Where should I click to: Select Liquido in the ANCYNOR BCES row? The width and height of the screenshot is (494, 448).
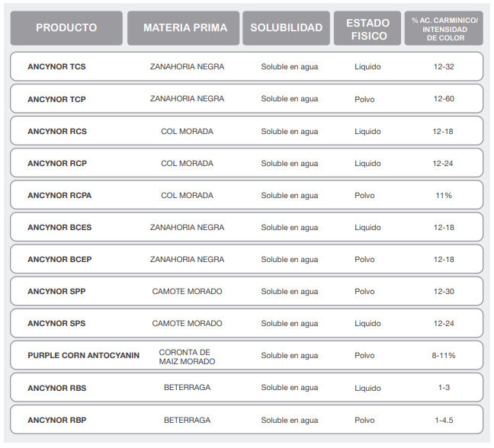[367, 228]
